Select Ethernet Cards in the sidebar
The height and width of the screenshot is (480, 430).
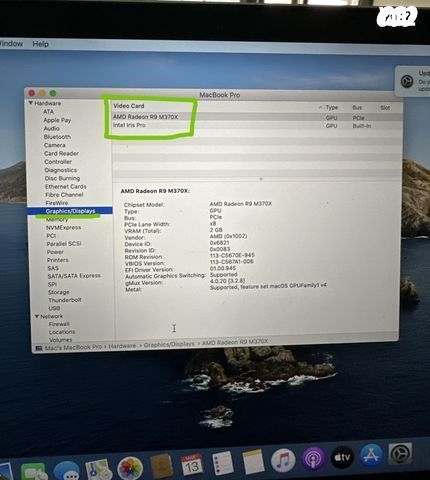66,187
